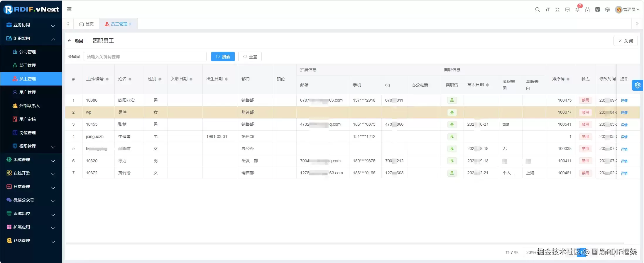Open the table settings gear icon
Viewport: 644px width, 263px height.
click(x=638, y=85)
